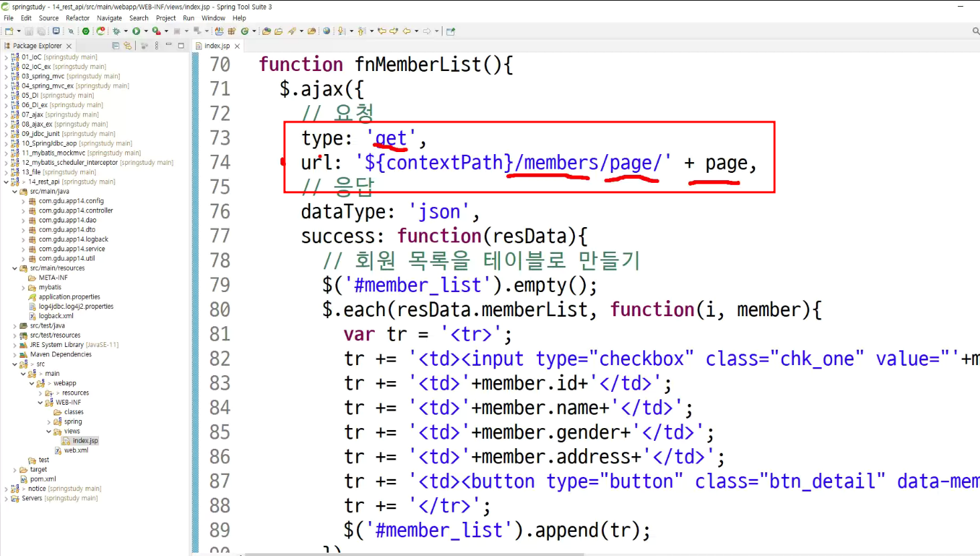Click the Search flashlight toolbar icon

[x=292, y=31]
